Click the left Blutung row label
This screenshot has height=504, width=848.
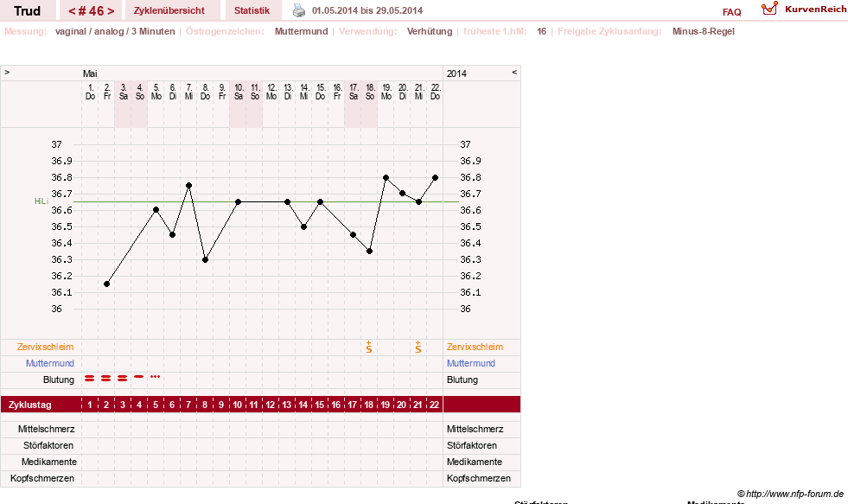tap(59, 380)
